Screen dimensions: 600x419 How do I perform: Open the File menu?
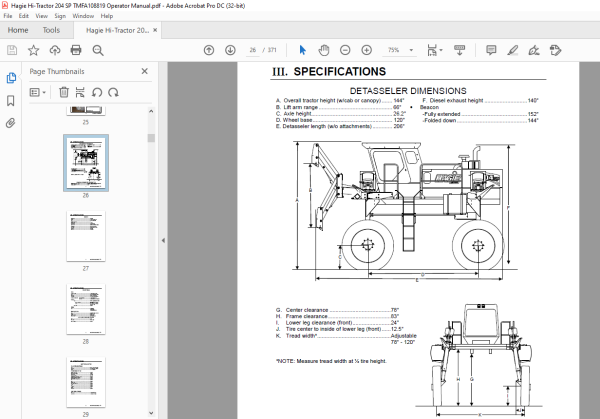click(x=8, y=16)
